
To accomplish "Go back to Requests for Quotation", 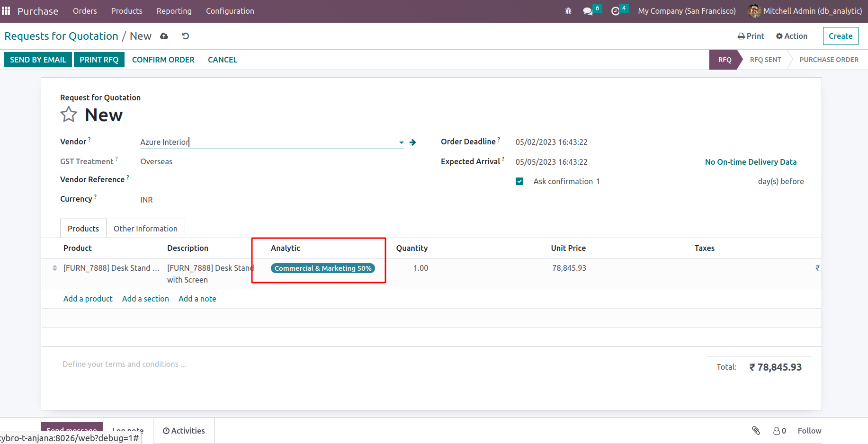I will click(x=61, y=36).
